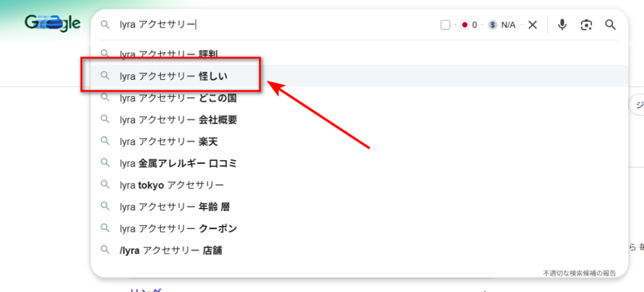This screenshot has width=644, height=292.
Task: Click the red Japan flag volume icon
Action: tap(465, 24)
